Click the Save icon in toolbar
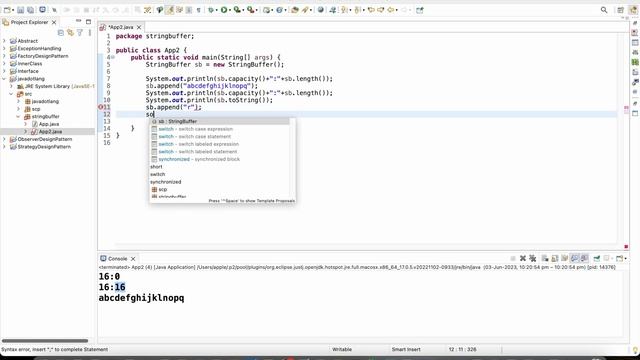 click(x=20, y=10)
